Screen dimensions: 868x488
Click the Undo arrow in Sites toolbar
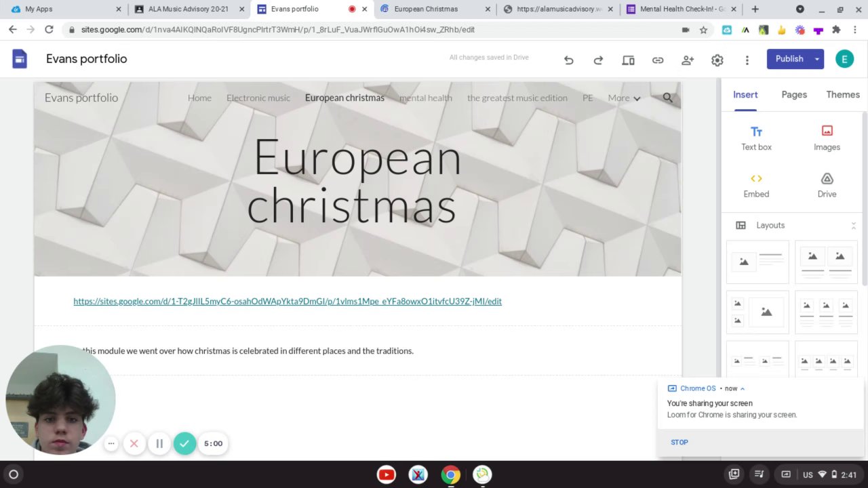point(569,60)
